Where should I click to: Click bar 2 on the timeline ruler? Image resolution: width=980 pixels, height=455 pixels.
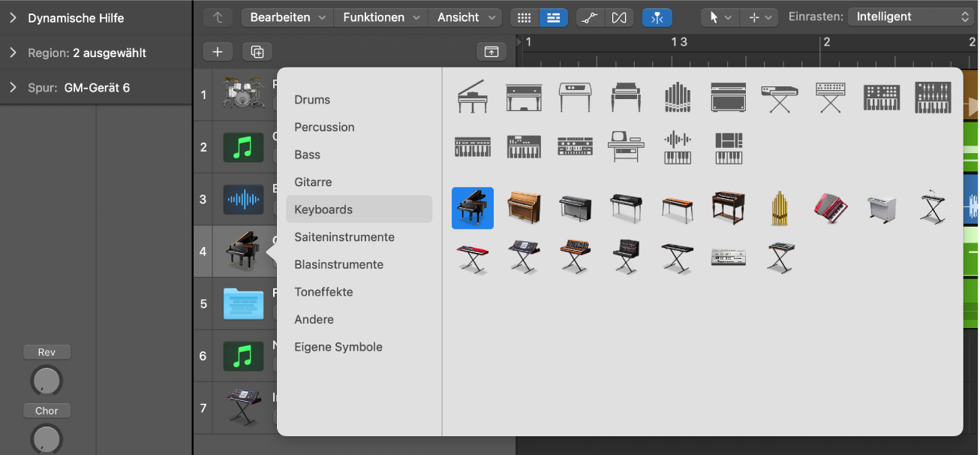click(x=825, y=42)
